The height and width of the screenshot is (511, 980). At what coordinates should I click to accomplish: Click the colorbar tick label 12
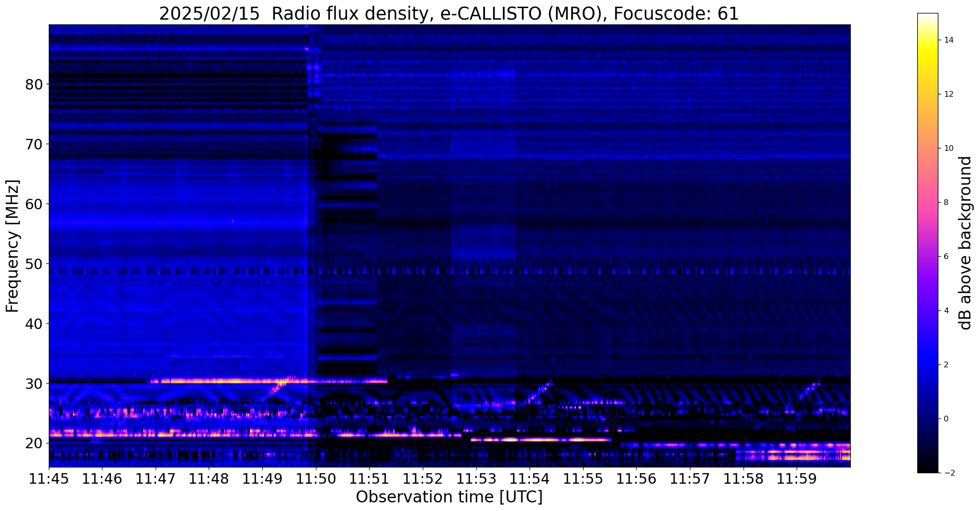point(948,94)
